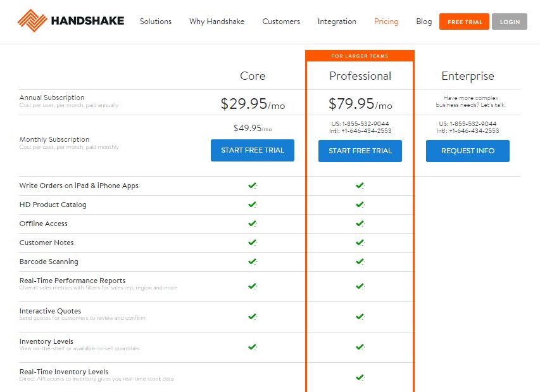The width and height of the screenshot is (540, 392).
Task: Click the Enterprise plan heading
Action: pyautogui.click(x=468, y=76)
